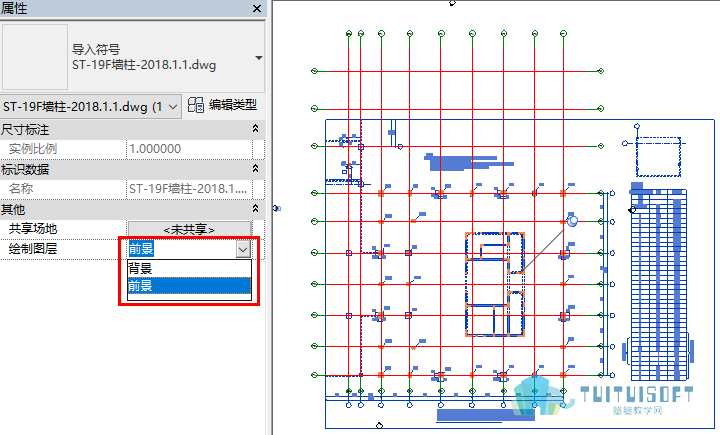Click the 实例比例 value 1.000000
This screenshot has width=720, height=435.
point(189,149)
